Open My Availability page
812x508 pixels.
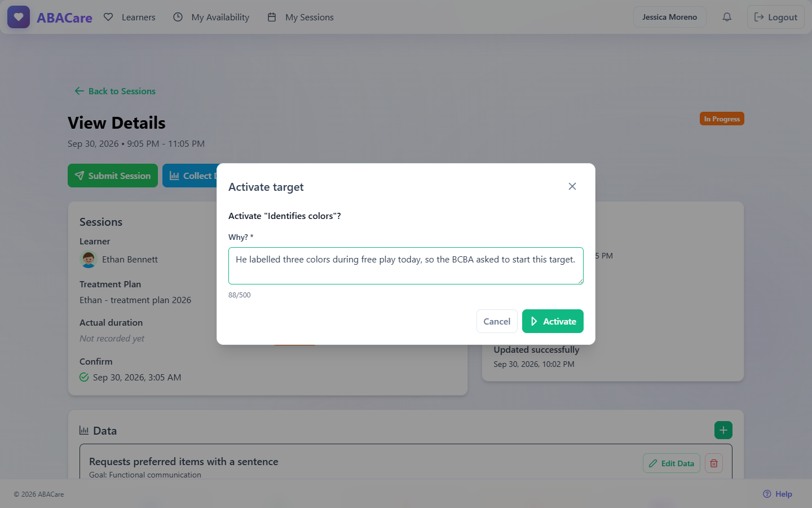click(211, 17)
